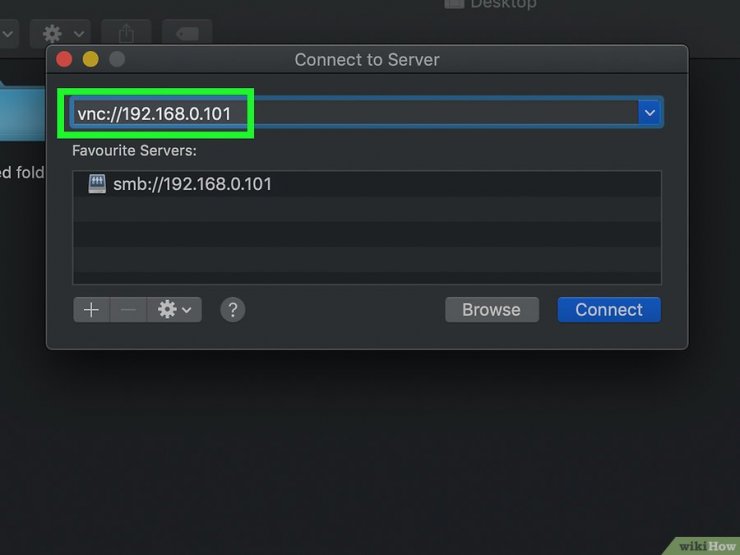Click the Browse button
This screenshot has width=740, height=555.
(x=491, y=310)
